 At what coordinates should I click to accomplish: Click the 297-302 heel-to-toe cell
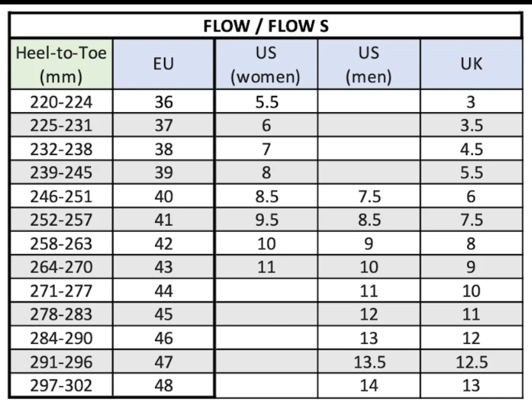61,385
